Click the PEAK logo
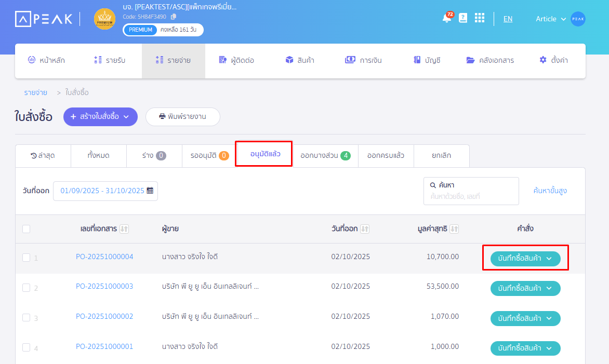 pyautogui.click(x=44, y=19)
